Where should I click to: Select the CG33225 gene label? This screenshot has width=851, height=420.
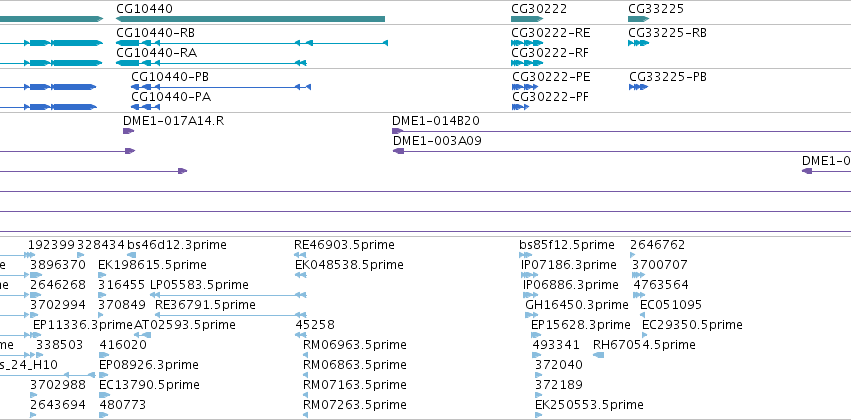[656, 9]
